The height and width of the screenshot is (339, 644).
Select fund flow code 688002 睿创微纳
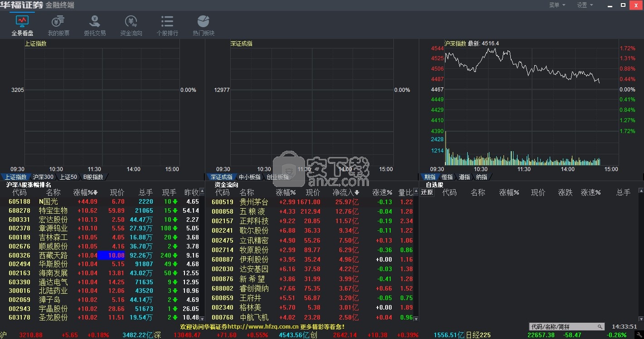click(223, 289)
